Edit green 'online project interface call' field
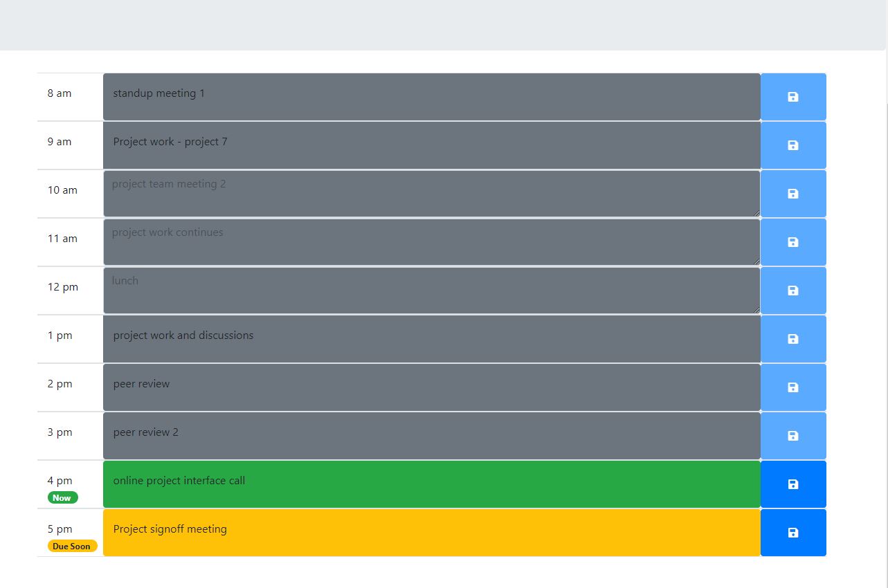This screenshot has height=588, width=888. (432, 484)
